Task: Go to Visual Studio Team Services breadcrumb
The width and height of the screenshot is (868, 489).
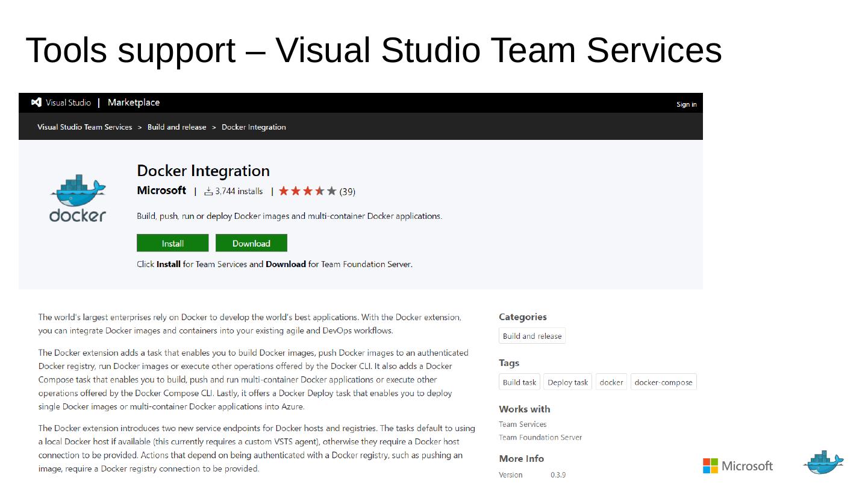Action: click(84, 127)
